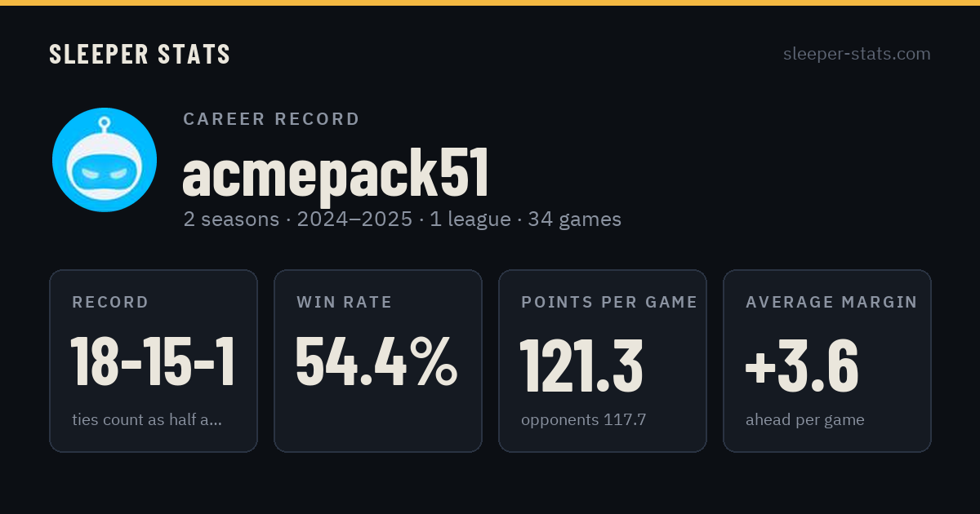The height and width of the screenshot is (514, 980).
Task: Open the Win Rate 54.4% card
Action: (378, 361)
